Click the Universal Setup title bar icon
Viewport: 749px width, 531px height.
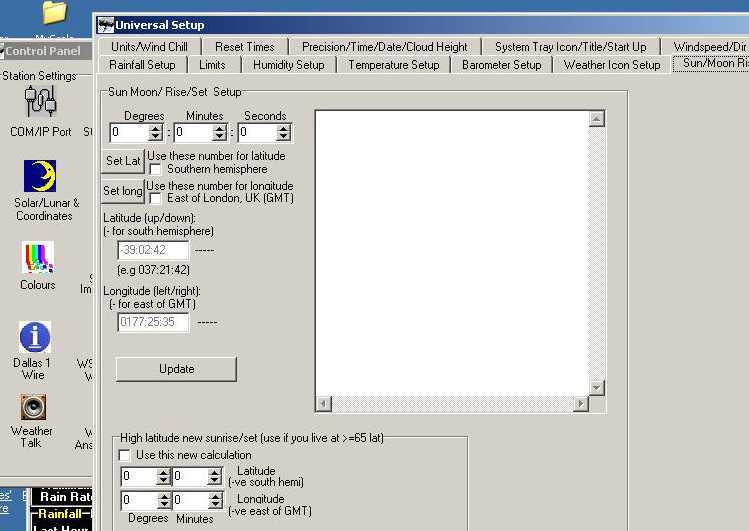pos(105,25)
